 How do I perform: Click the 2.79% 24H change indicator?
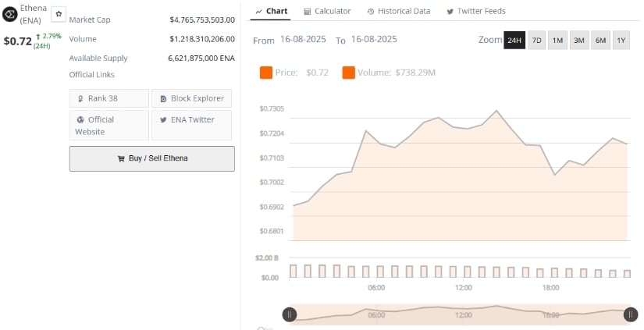[48, 41]
